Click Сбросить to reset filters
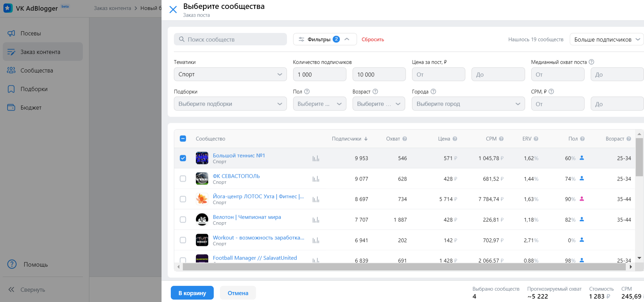 pos(373,40)
